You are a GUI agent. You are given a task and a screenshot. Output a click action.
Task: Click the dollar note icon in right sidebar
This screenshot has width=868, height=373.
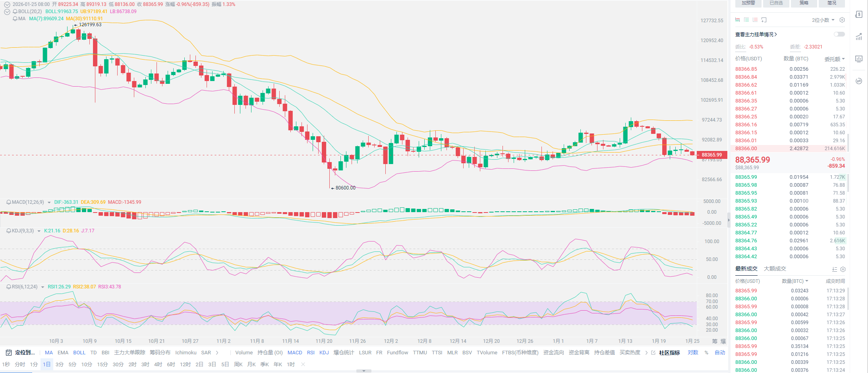coord(859,14)
